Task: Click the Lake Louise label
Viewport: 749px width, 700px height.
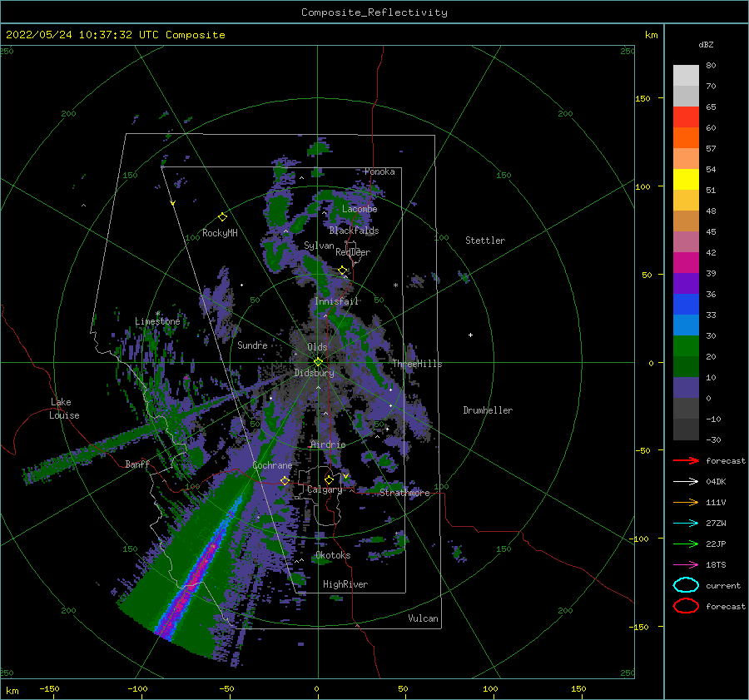Action: pyautogui.click(x=64, y=409)
